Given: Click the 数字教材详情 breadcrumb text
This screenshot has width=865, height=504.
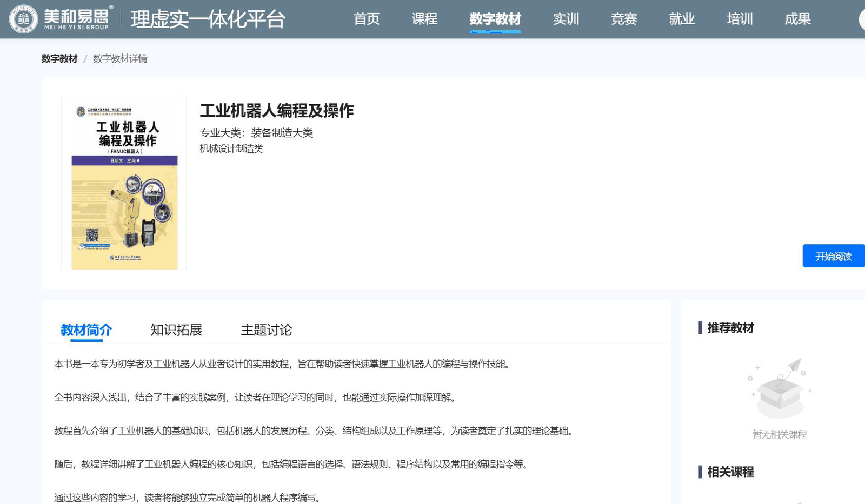Looking at the screenshot, I should 120,58.
